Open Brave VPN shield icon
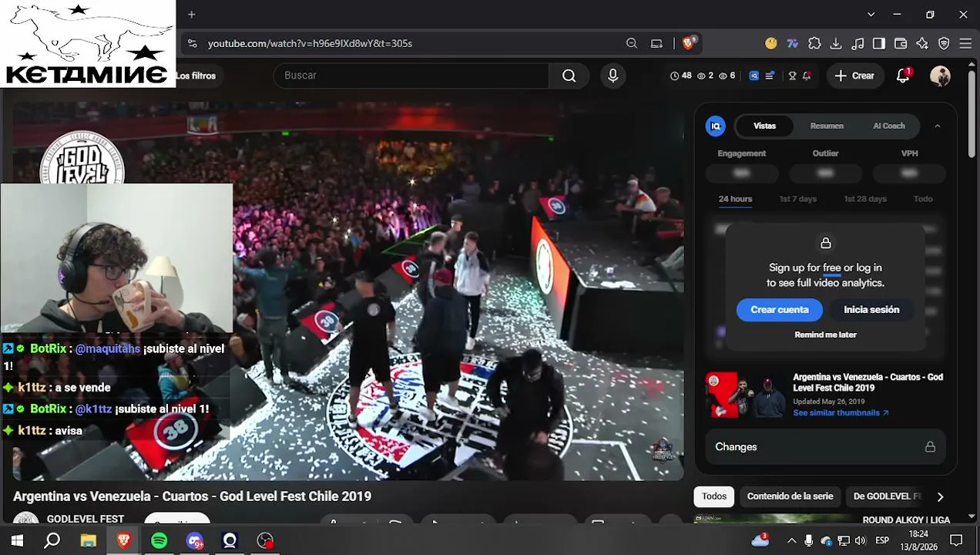980x555 pixels. pos(944,43)
